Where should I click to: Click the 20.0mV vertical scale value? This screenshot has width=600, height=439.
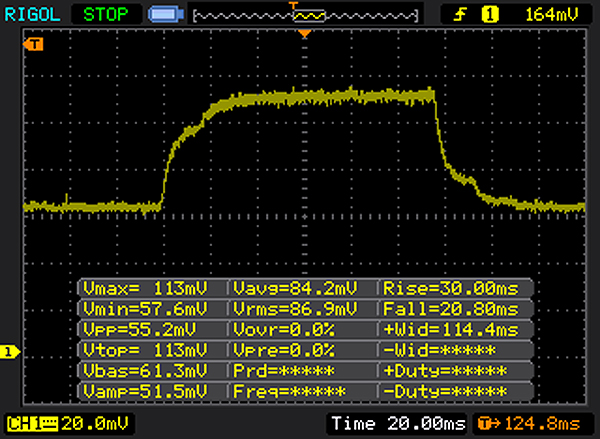click(x=95, y=424)
